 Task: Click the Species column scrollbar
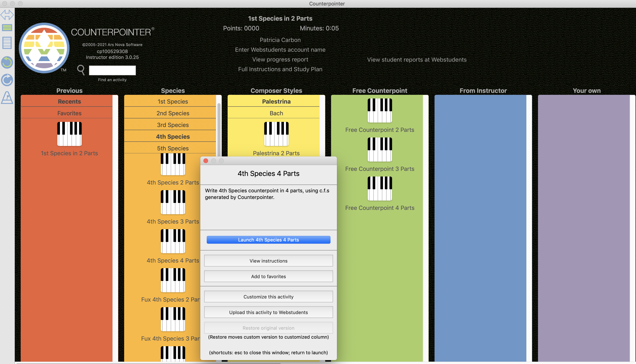pyautogui.click(x=219, y=130)
